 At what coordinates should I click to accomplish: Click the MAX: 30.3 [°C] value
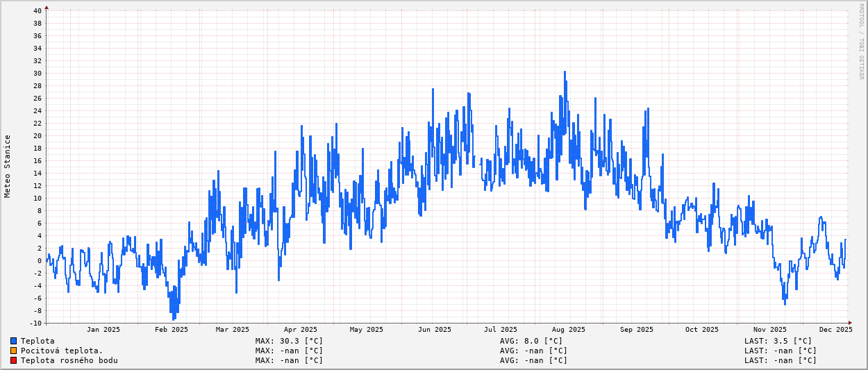tap(289, 341)
